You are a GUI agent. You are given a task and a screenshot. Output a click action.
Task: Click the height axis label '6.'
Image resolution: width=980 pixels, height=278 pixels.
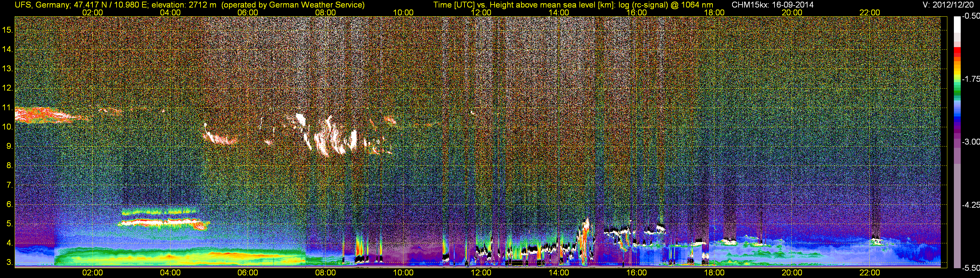pyautogui.click(x=9, y=204)
